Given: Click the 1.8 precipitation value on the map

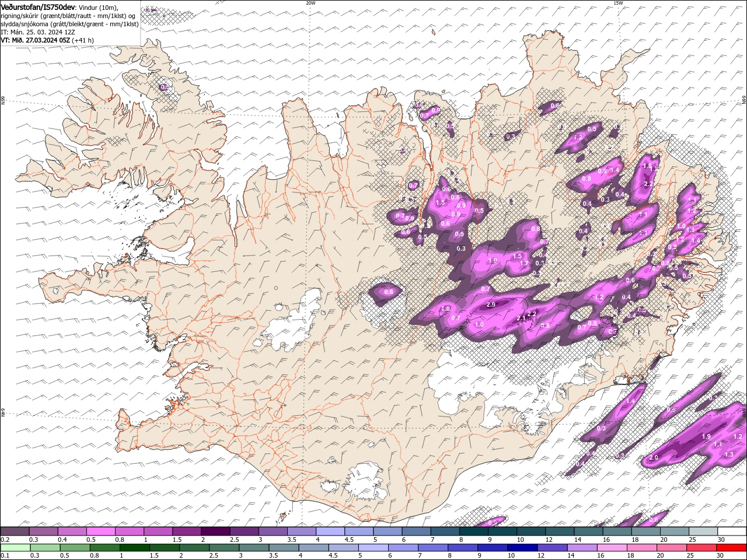Looking at the screenshot, I should point(647,166).
